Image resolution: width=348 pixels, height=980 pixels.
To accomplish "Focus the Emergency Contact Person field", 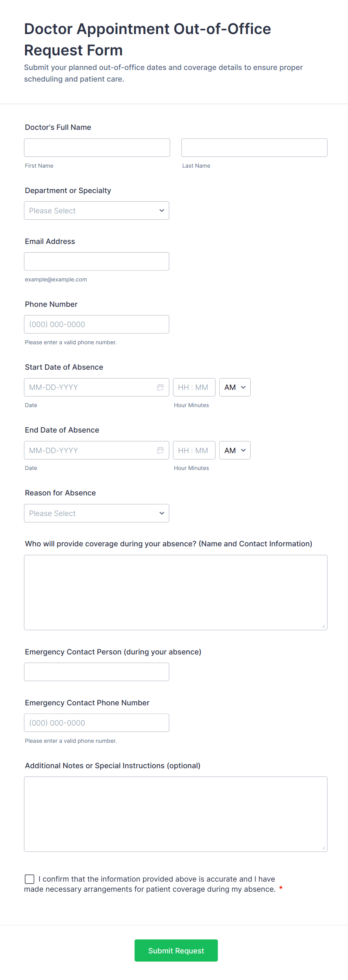I will click(x=97, y=672).
